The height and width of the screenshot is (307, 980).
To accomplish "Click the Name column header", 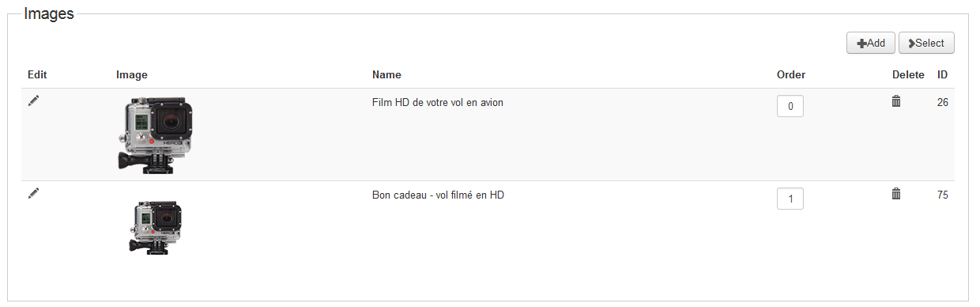I will pos(386,75).
